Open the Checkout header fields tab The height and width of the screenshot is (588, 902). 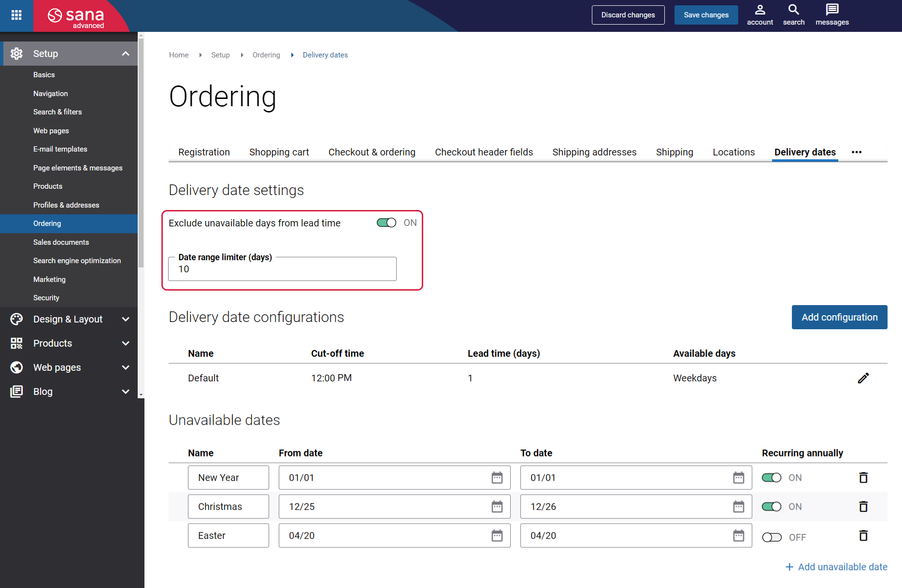click(x=484, y=152)
